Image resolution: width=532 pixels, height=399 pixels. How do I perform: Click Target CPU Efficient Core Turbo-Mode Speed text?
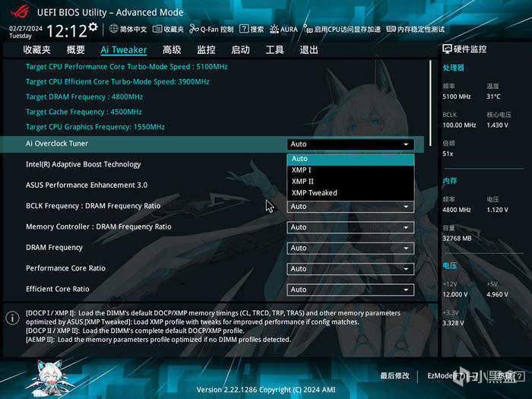(117, 82)
